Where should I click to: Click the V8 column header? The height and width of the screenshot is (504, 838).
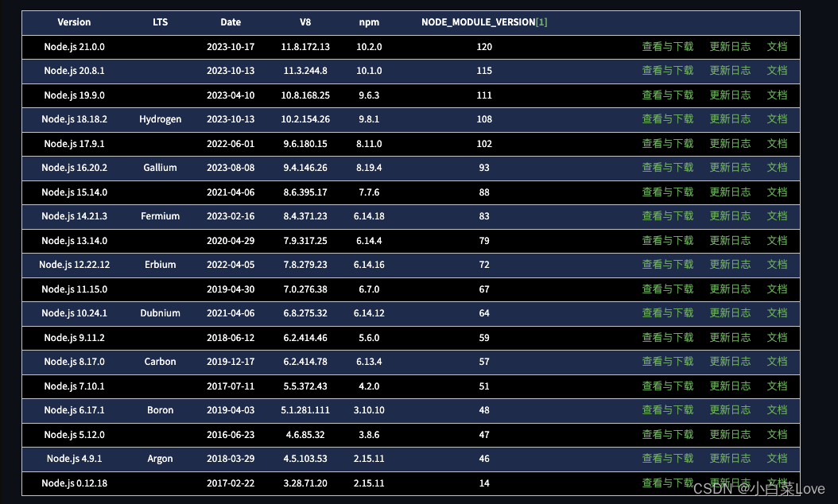(x=305, y=22)
